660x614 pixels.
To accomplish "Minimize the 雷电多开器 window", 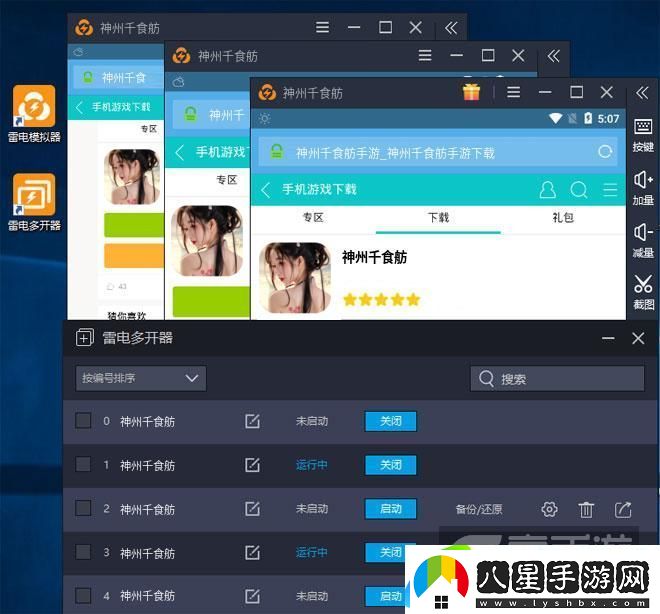I will [x=608, y=338].
